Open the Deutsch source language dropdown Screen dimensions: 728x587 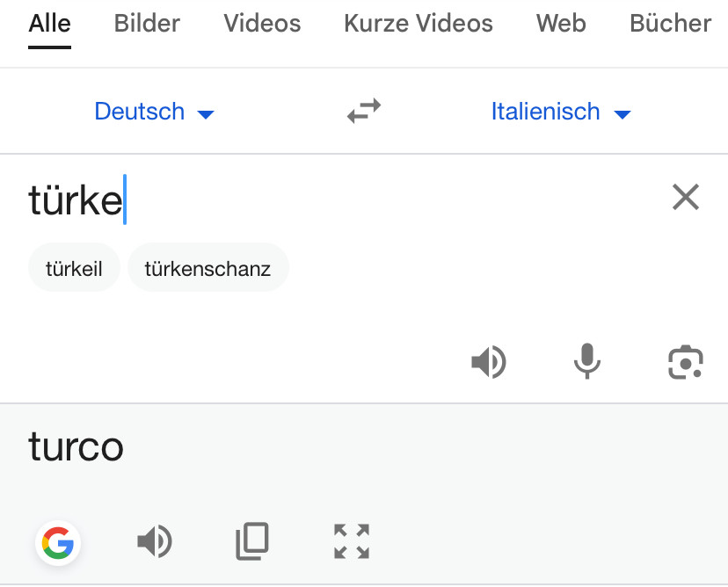tap(154, 112)
